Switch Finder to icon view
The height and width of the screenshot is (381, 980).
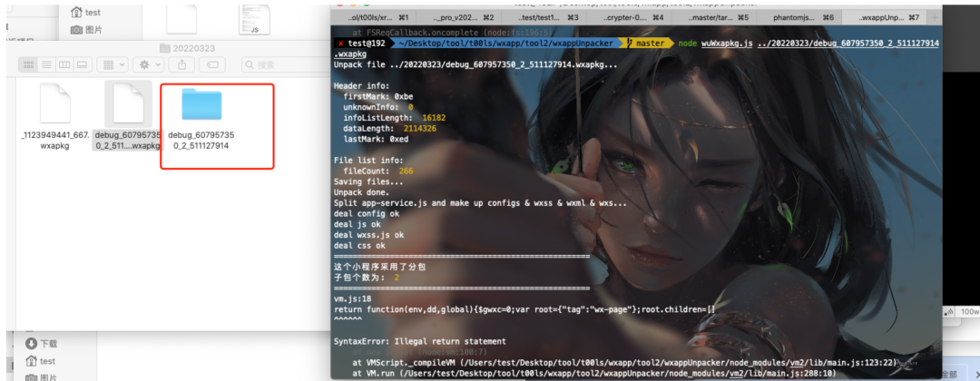coord(28,64)
